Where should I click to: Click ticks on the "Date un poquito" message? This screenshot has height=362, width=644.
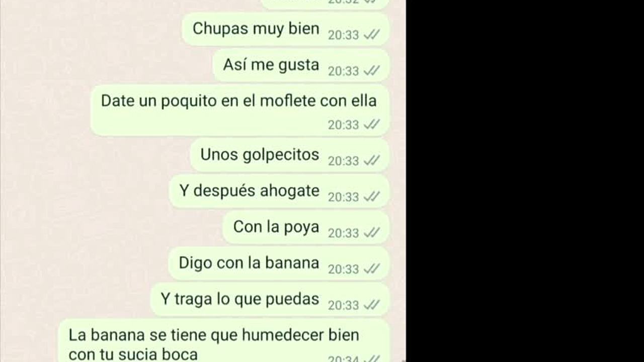371,124
